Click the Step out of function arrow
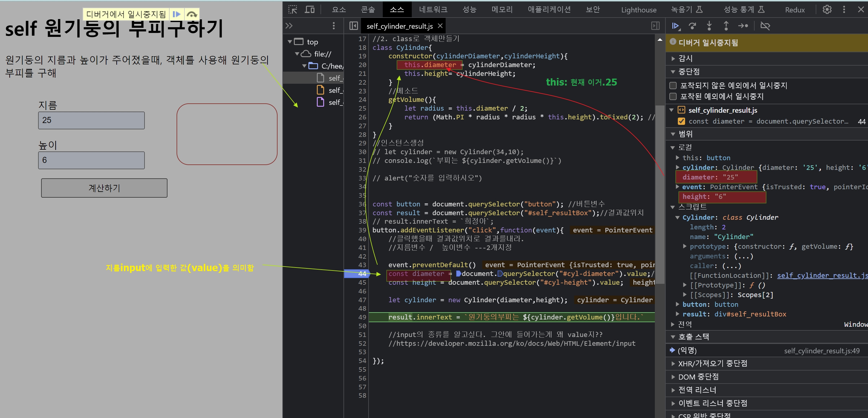The image size is (868, 418). point(726,26)
